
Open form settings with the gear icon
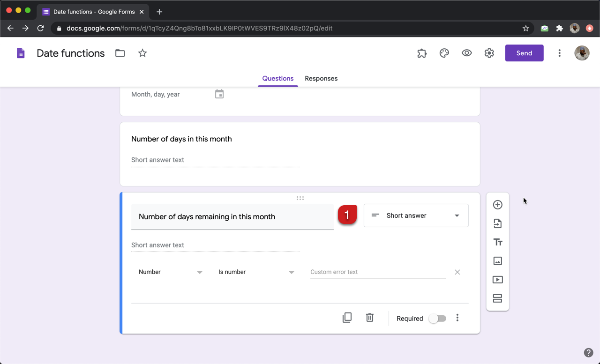[489, 53]
